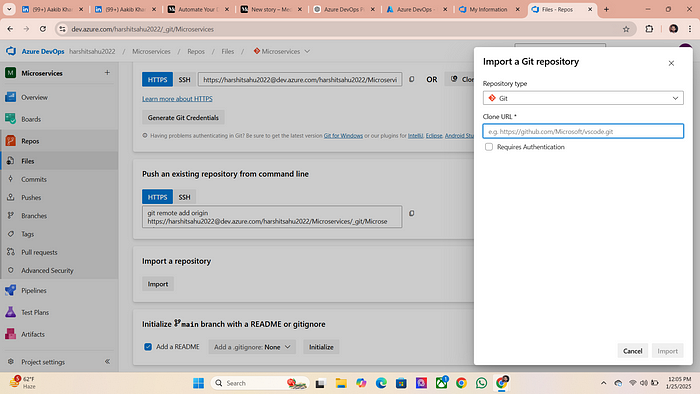
Task: Open the Pipelines rocket icon
Action: tap(11, 290)
